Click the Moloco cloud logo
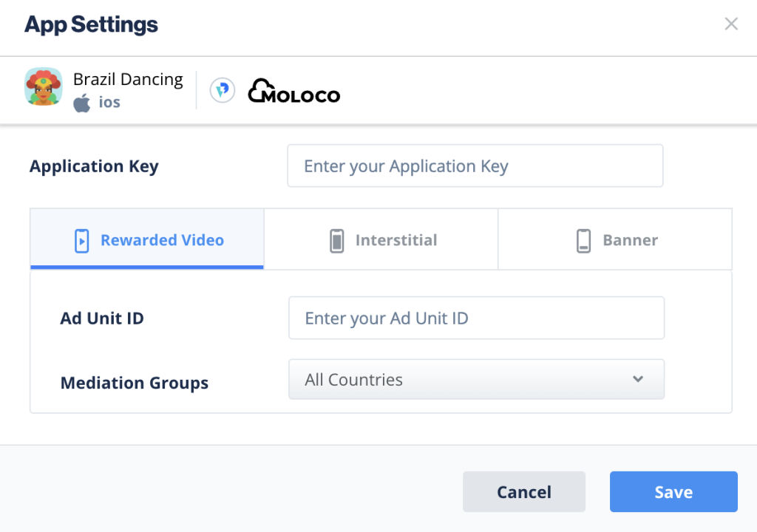 click(x=258, y=89)
